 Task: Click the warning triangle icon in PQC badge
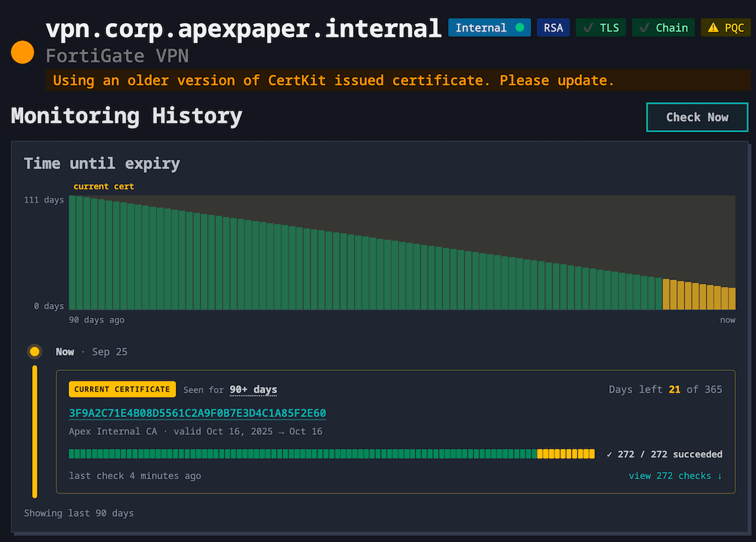(x=713, y=28)
